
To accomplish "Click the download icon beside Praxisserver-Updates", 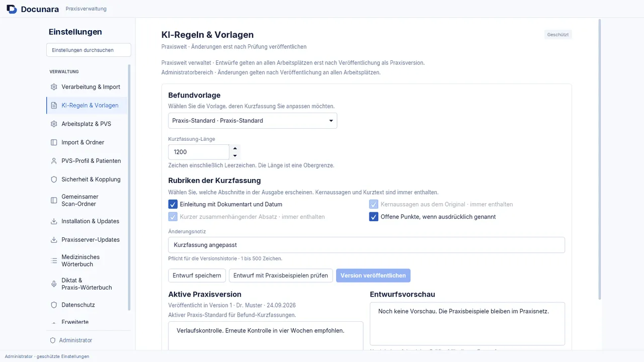I will click(x=54, y=240).
